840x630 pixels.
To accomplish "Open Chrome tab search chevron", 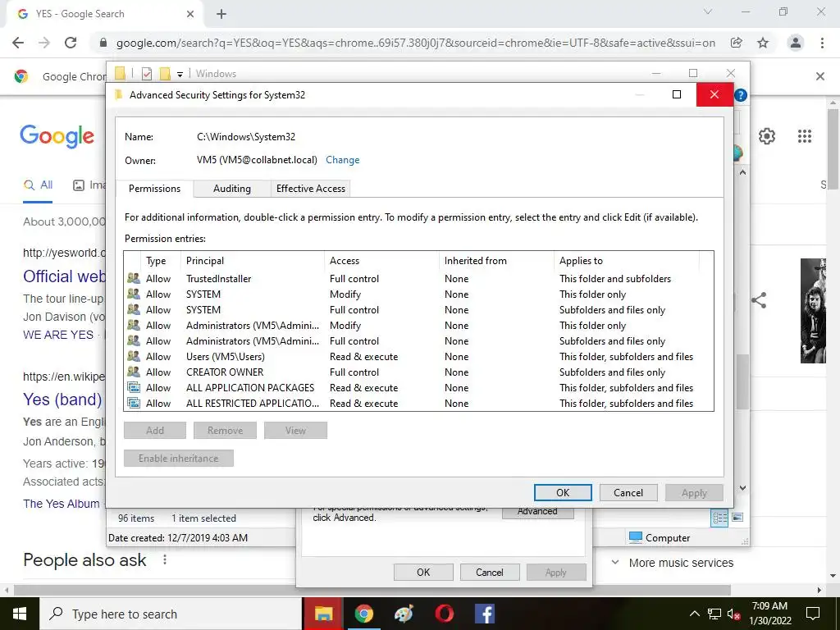I will click(x=708, y=11).
